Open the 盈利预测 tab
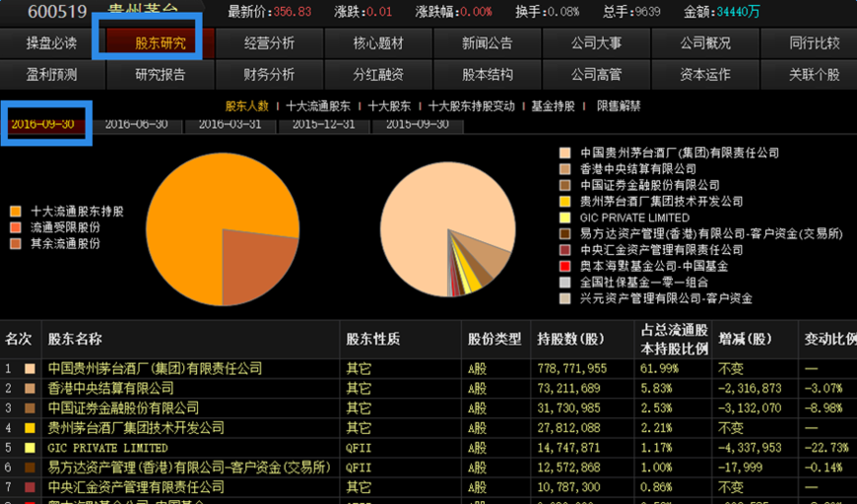Image resolution: width=857 pixels, height=504 pixels. pos(51,74)
